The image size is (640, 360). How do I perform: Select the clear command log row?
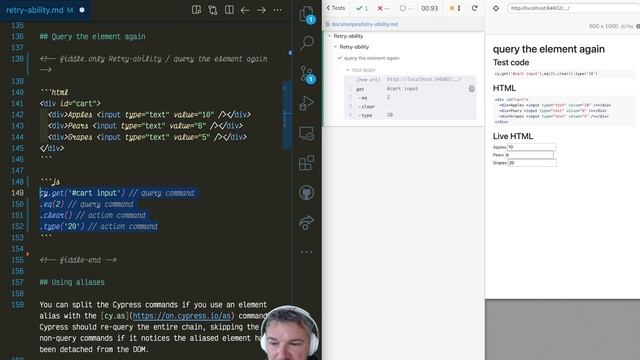410,107
